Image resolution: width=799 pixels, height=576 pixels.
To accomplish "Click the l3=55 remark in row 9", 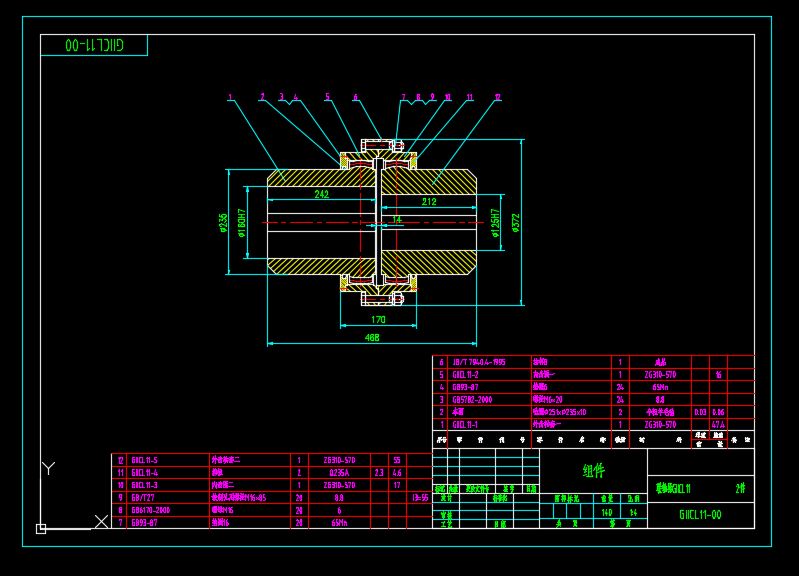I will coord(420,498).
